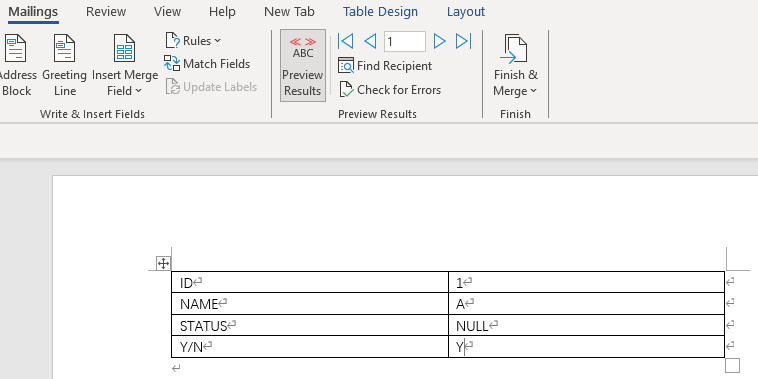758x379 pixels.
Task: Click the record number input box
Action: tap(405, 42)
